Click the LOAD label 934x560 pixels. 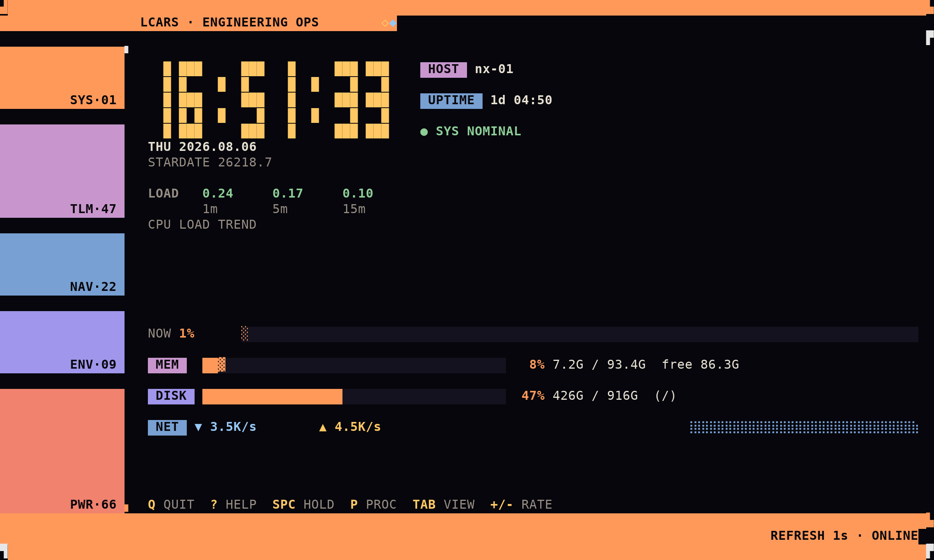coord(163,194)
